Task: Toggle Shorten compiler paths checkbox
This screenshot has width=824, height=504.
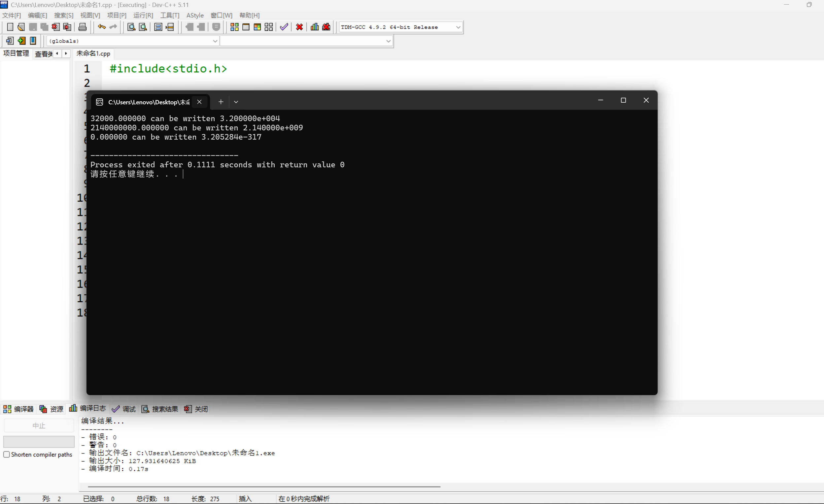Action: click(6, 454)
